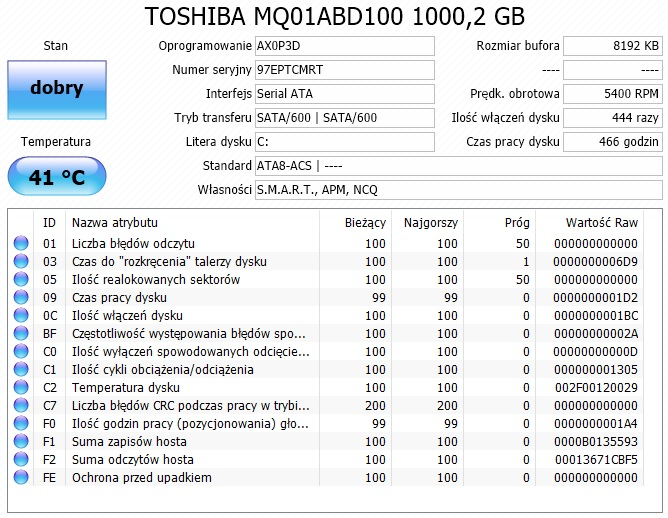The image size is (668, 518).
Task: Click raw value 0000000006D9
Action: tap(596, 262)
